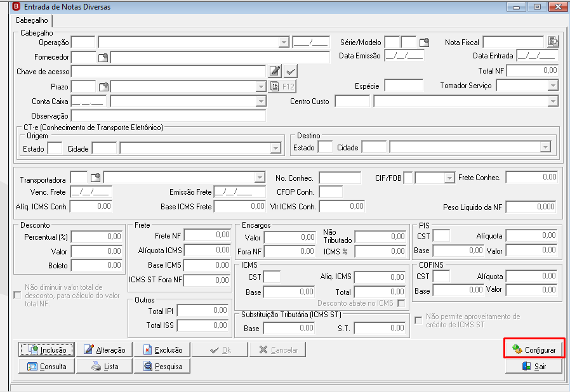This screenshot has height=392, width=570.
Task: Click the F12 calendar button
Action: click(x=282, y=86)
